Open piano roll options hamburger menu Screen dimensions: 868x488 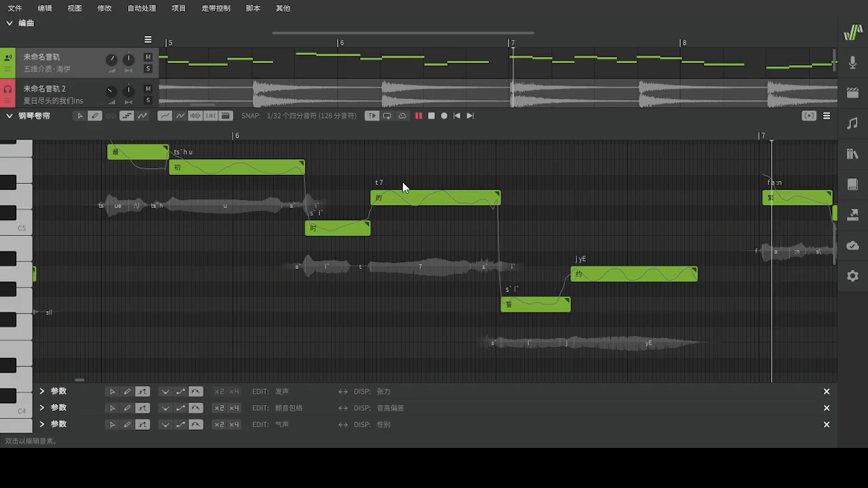pyautogui.click(x=827, y=116)
